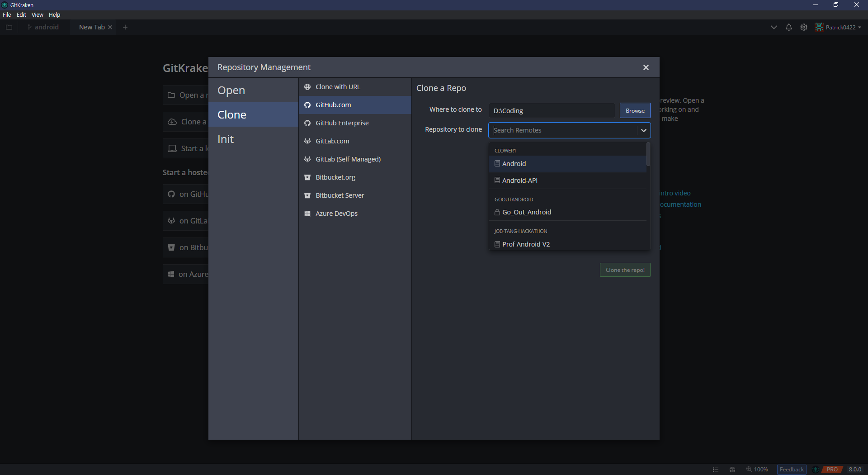
Task: Click the GOOUTANDROID group header
Action: point(514,199)
